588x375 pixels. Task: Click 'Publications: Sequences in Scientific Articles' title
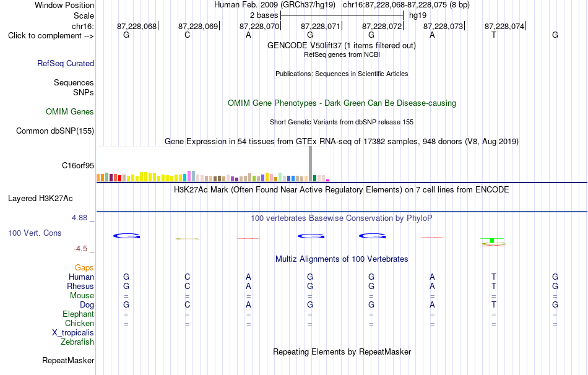342,74
